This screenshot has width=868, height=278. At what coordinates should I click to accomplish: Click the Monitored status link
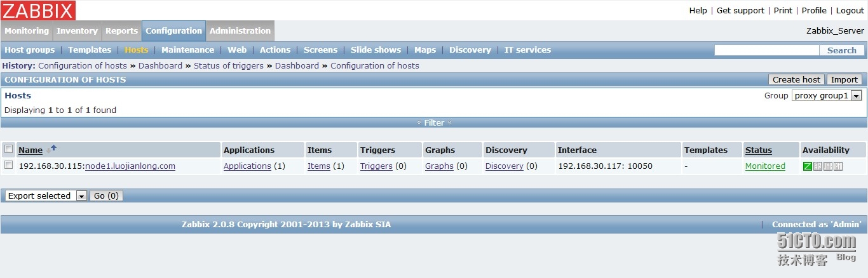point(765,166)
